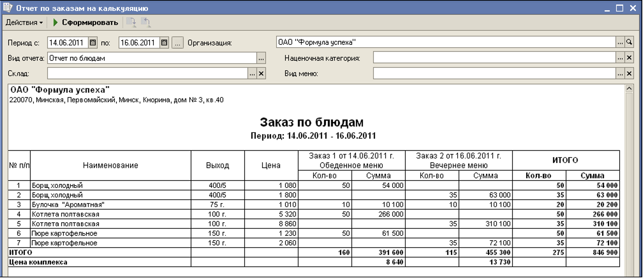Open calendar for the period start date

coord(93,43)
